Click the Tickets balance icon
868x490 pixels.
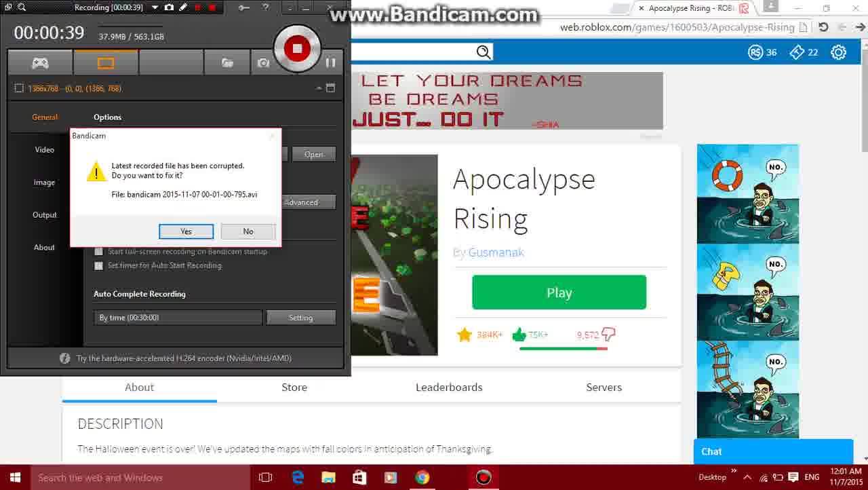[x=797, y=52]
